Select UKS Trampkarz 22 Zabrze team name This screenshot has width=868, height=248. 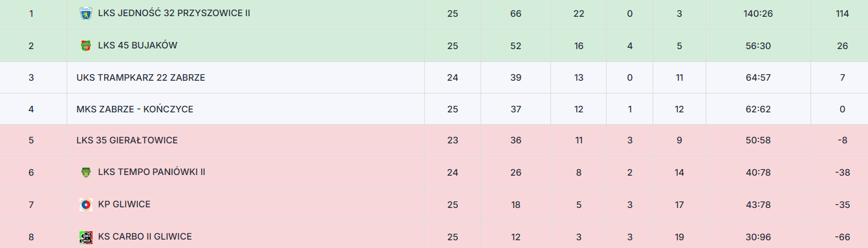click(x=140, y=77)
